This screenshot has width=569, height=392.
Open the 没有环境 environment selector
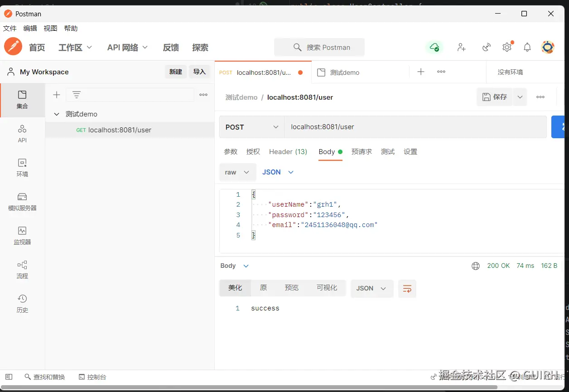511,72
